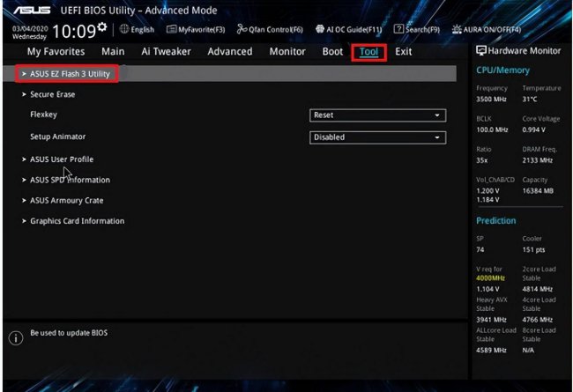Open Search(F9)

[422, 30]
